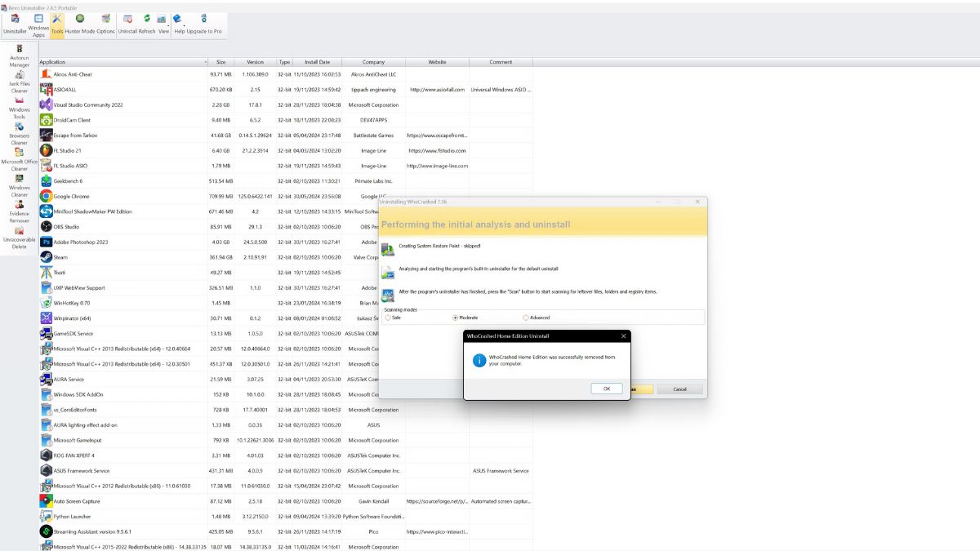Open Microsoft Office Cleaner tool

(x=20, y=160)
